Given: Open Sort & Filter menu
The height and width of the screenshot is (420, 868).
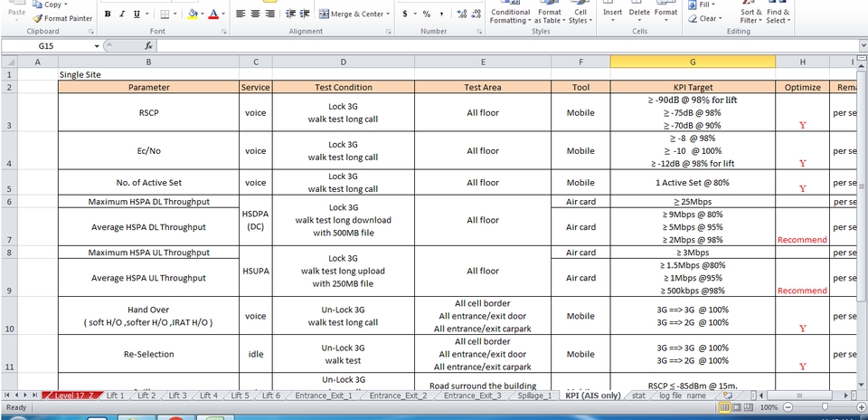Looking at the screenshot, I should point(751,16).
